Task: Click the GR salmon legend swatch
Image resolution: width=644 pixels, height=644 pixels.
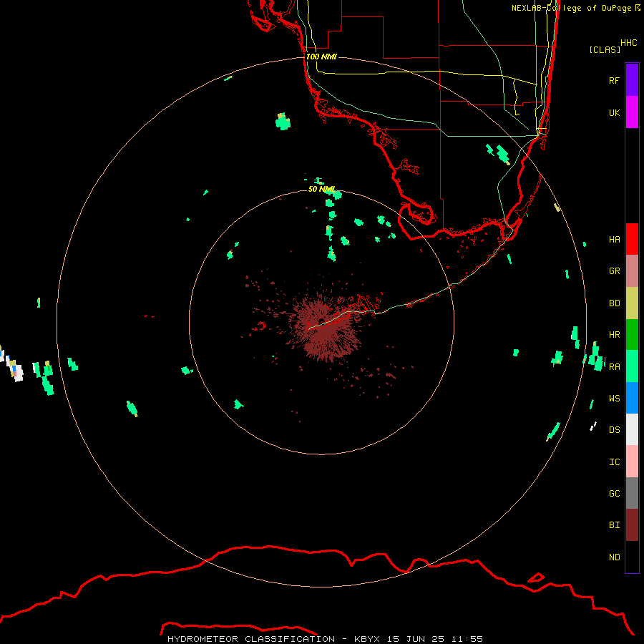Action: coord(632,271)
